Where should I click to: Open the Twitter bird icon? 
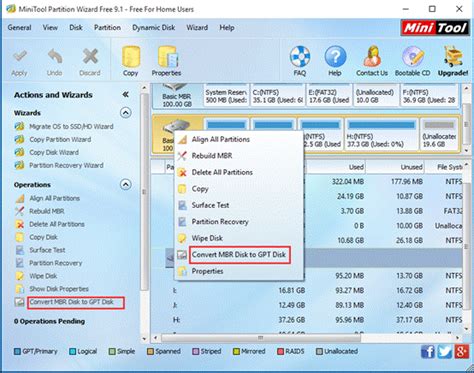[445, 351]
